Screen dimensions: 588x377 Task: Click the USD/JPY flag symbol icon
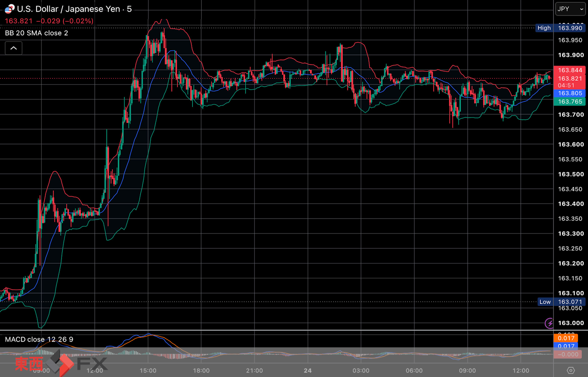click(9, 9)
